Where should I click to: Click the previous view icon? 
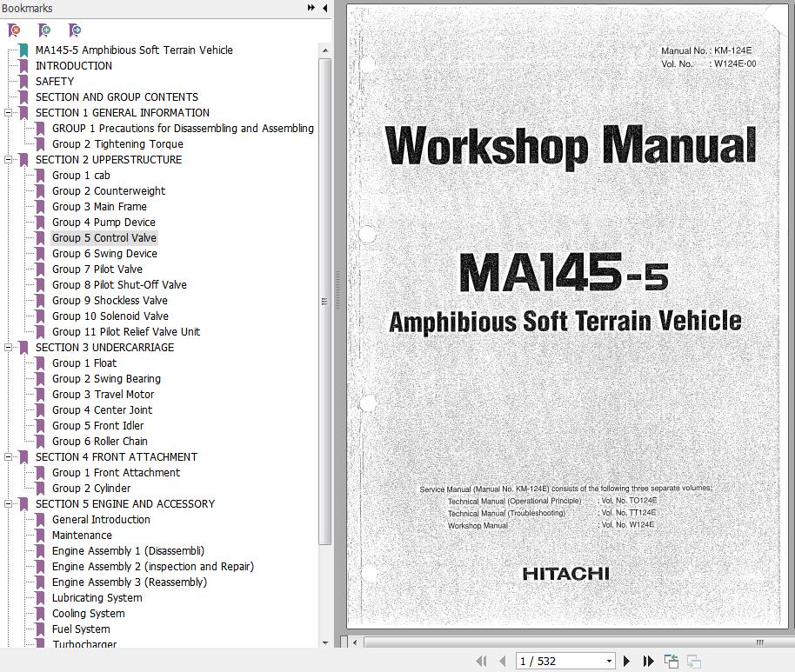[x=671, y=661]
